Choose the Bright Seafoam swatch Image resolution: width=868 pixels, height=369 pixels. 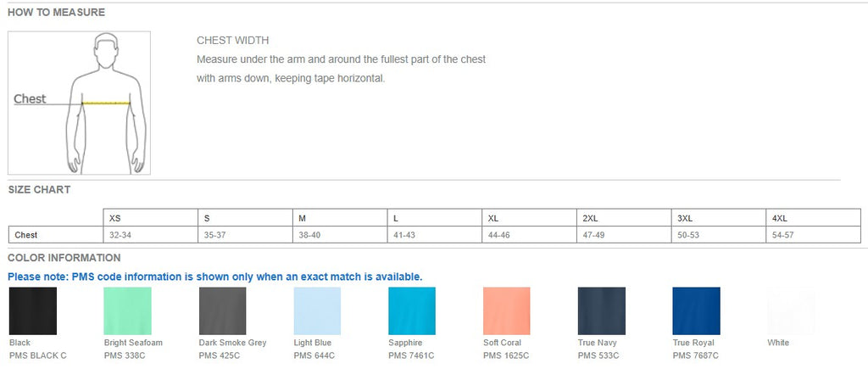click(127, 310)
